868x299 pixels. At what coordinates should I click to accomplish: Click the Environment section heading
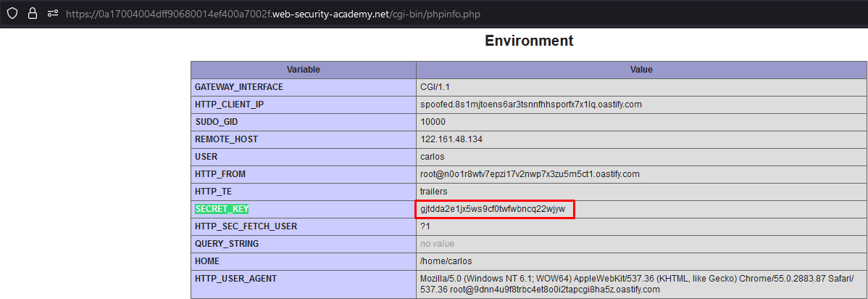point(529,41)
